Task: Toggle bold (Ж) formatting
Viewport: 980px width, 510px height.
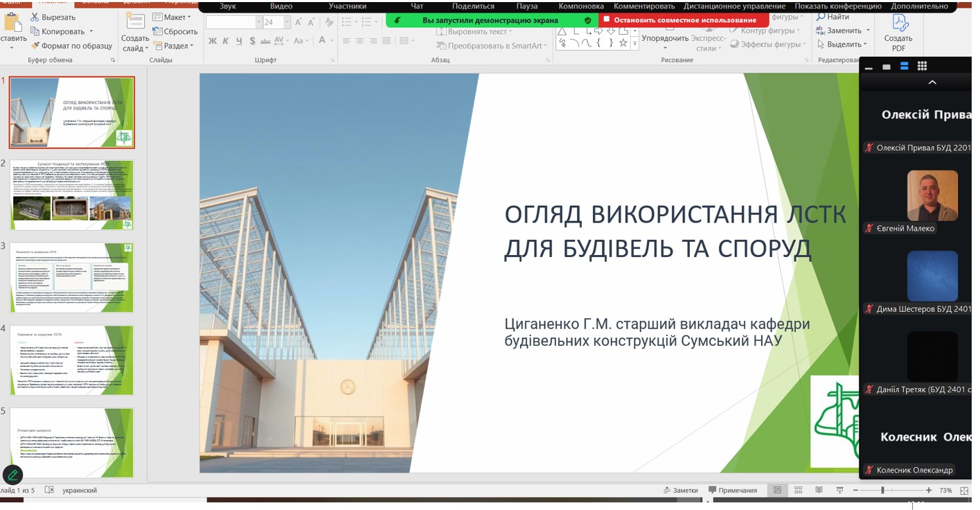Action: click(x=213, y=42)
